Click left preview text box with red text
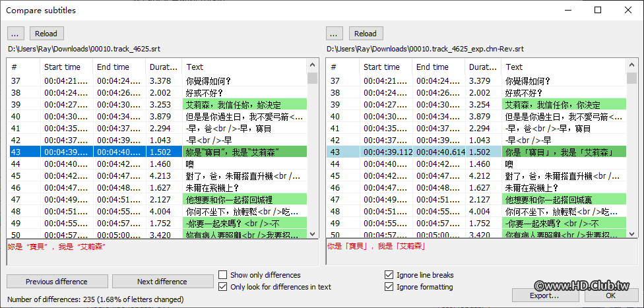The image size is (644, 308). (162, 252)
